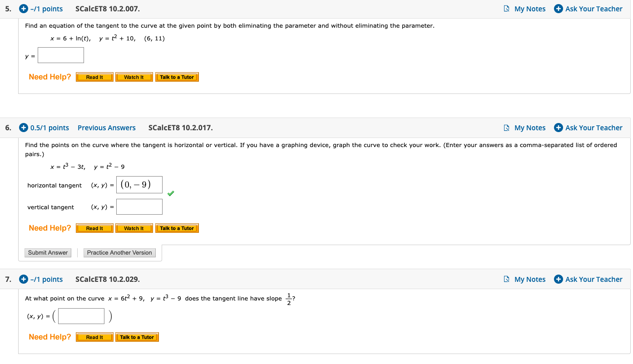This screenshot has width=633, height=364.
Task: Click Watch It for problem 6
Action: coord(134,228)
